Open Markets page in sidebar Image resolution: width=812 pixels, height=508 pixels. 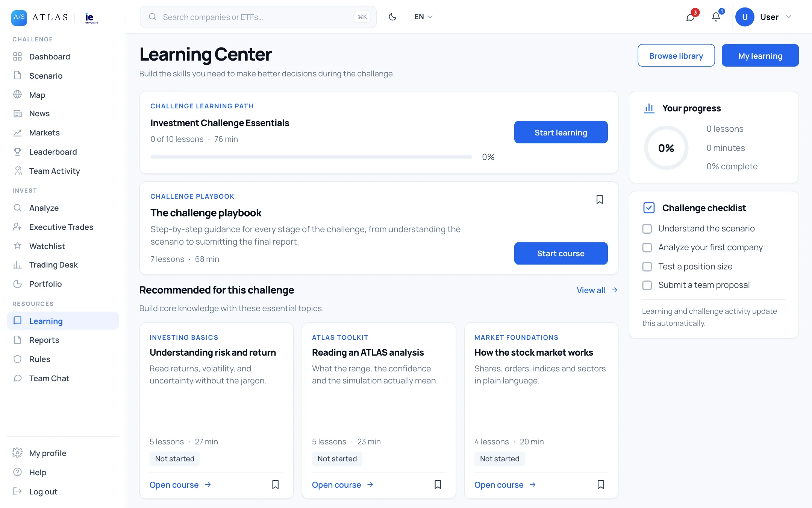coord(63,132)
